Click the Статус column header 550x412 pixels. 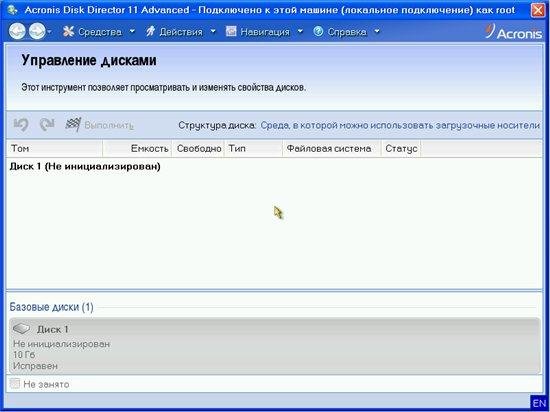coord(401,148)
